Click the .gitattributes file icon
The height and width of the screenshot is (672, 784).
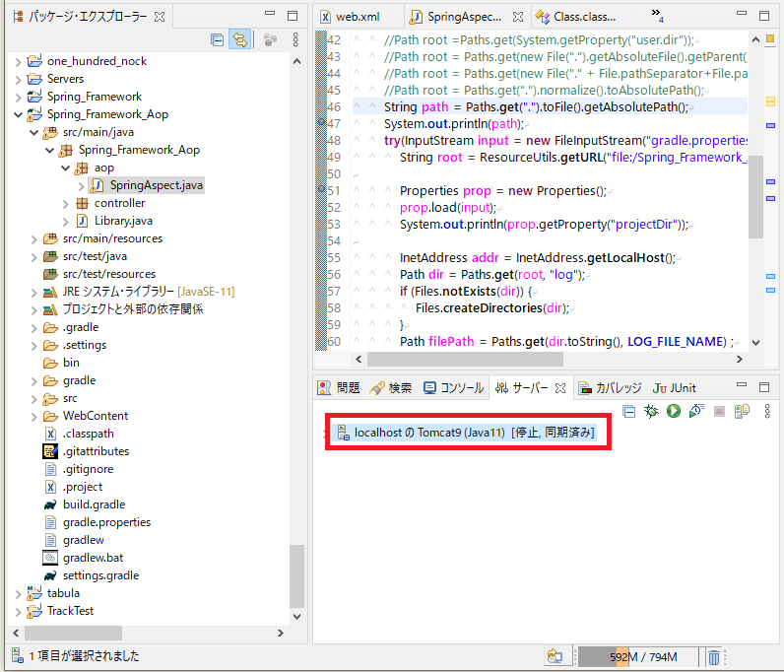[x=50, y=451]
